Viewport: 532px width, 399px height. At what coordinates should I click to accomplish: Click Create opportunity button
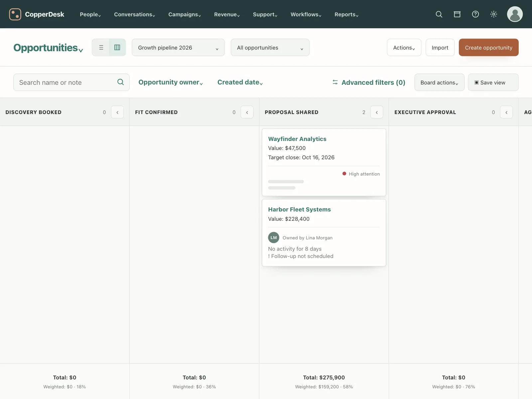point(488,48)
